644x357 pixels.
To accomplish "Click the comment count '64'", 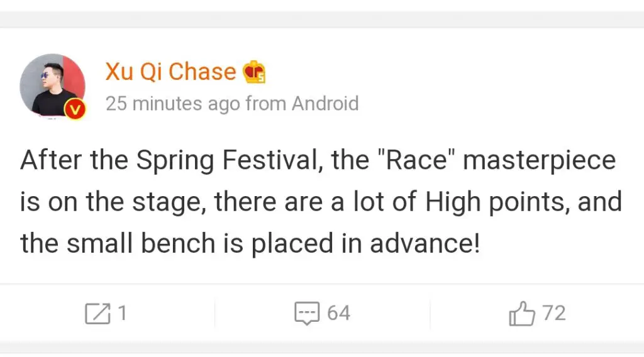I will (338, 313).
